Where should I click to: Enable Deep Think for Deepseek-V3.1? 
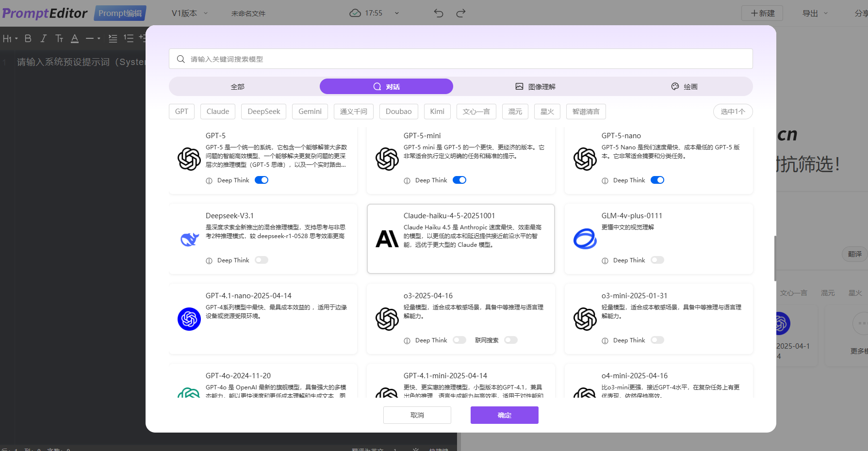262,260
